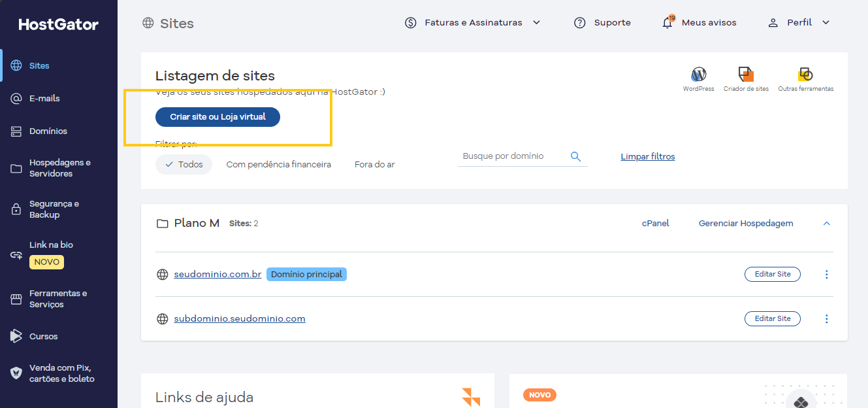The height and width of the screenshot is (408, 868).
Task: Open more options for seudominio.com.br
Action: pos(827,275)
